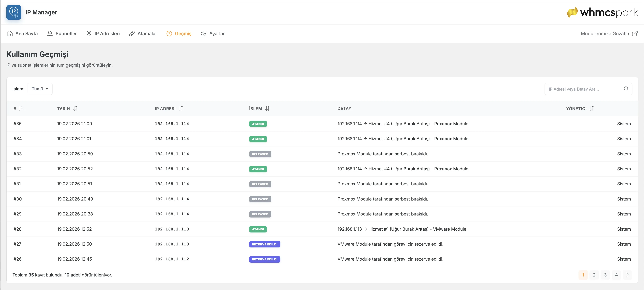Image resolution: width=644 pixels, height=290 pixels.
Task: Click the Toplam 35 kayıt bulundu text
Action: (62, 275)
